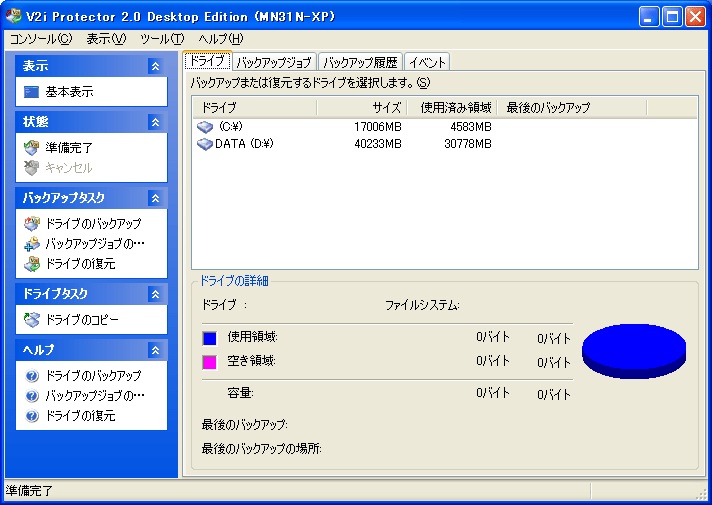Click the 状態 panel header
The width and height of the screenshot is (712, 505).
(91, 122)
